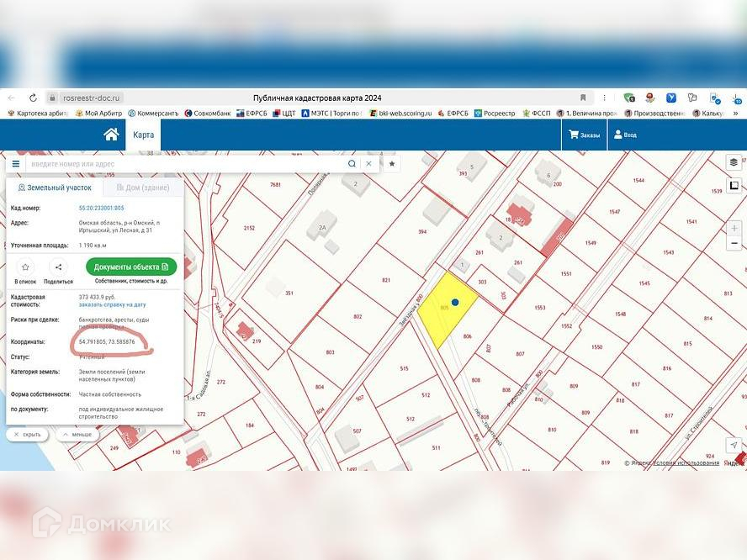The height and width of the screenshot is (560, 747).
Task: Open cadastral number 55:20:233001:805 link
Action: click(102, 208)
